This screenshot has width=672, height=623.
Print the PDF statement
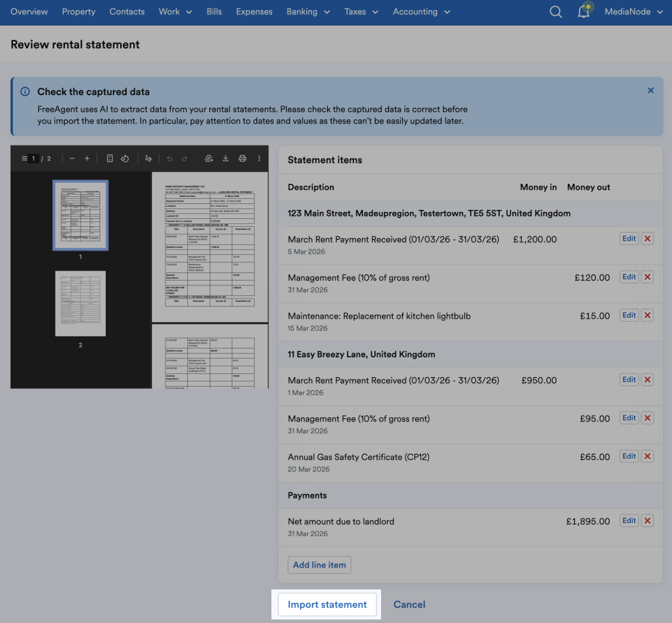pyautogui.click(x=242, y=158)
